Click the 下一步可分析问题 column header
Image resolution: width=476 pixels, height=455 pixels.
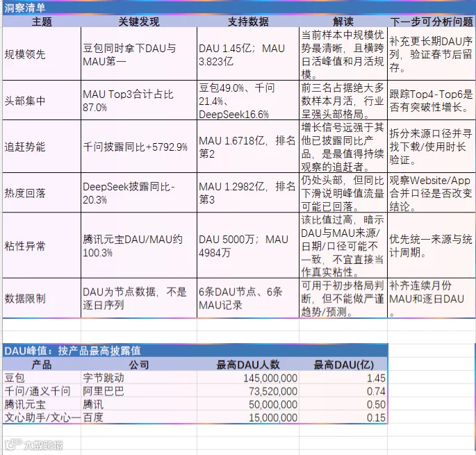pos(432,22)
